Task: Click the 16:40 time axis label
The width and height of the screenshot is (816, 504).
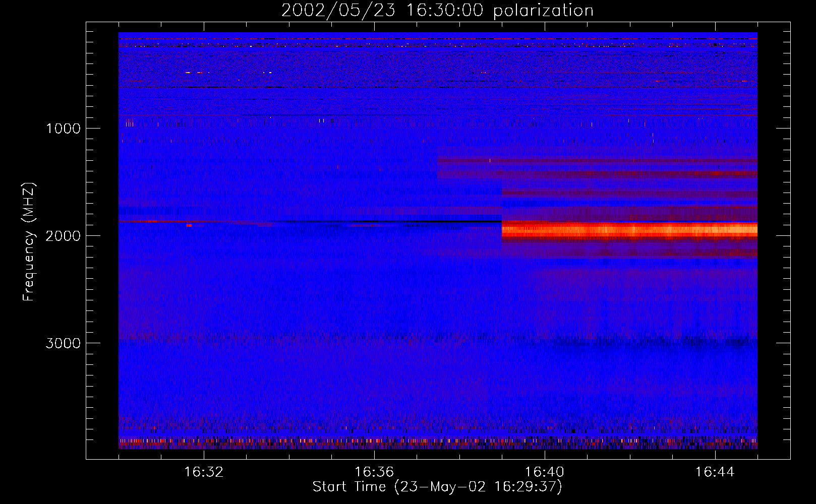Action: 545,472
